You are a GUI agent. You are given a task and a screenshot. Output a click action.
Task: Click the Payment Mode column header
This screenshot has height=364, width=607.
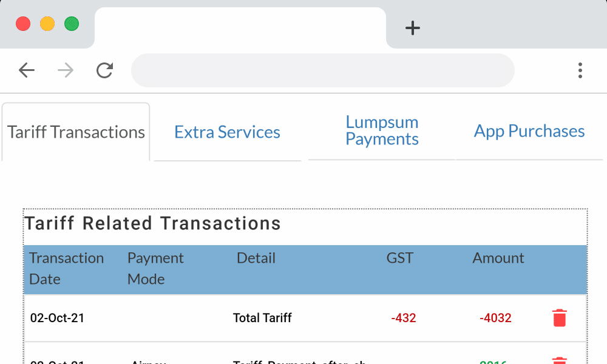pos(155,269)
